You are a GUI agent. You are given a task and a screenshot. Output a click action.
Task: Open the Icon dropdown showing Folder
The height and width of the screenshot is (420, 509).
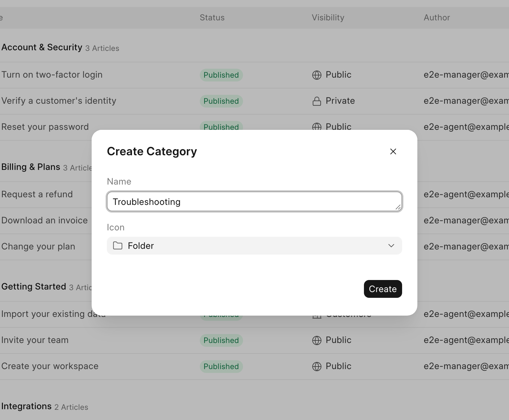[254, 246]
